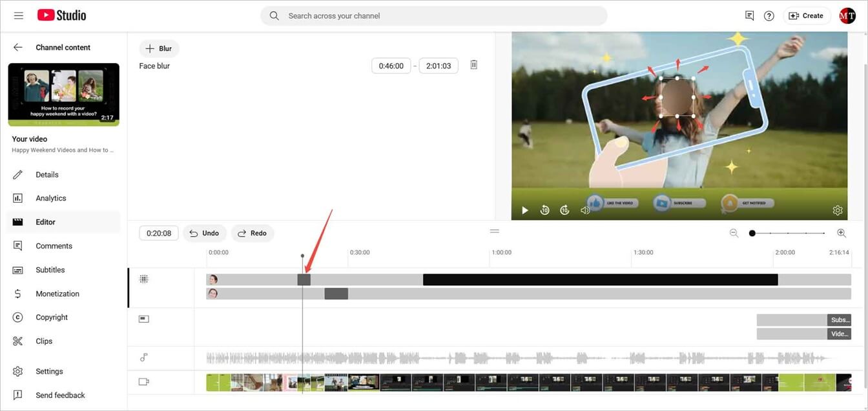Click the Blur button to add a blur
Image resolution: width=868 pixels, height=411 pixels.
159,48
